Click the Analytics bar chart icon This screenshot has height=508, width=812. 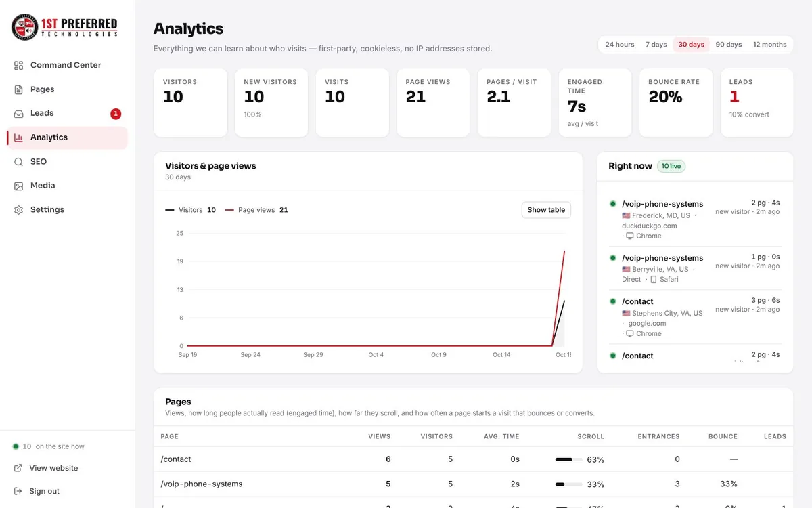(18, 137)
